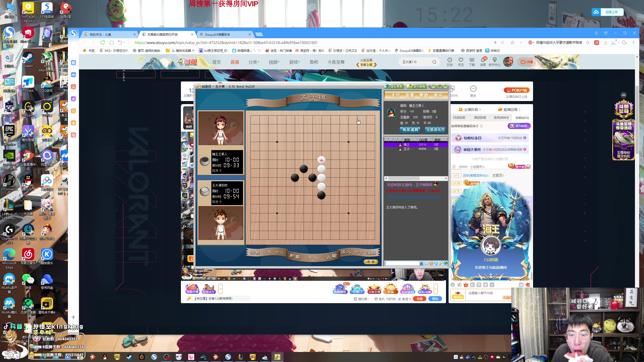
Task: Toggle the 梗 option in the chat toolbar
Action: (x=486, y=285)
